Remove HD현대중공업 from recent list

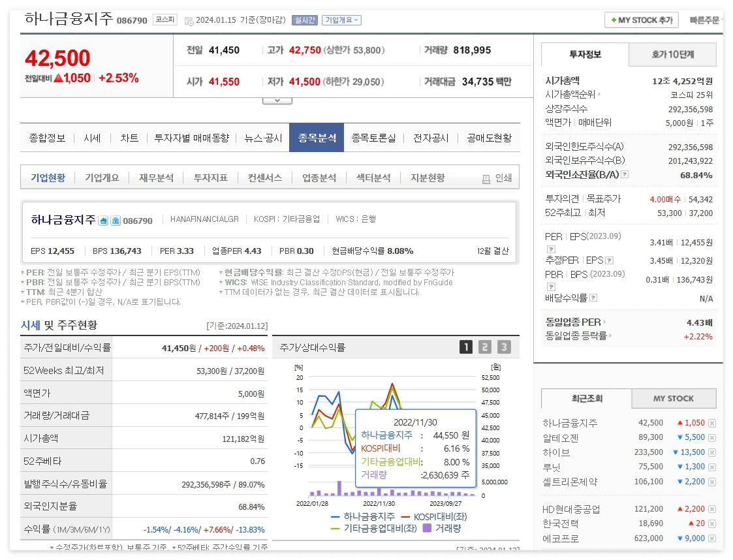[x=712, y=509]
